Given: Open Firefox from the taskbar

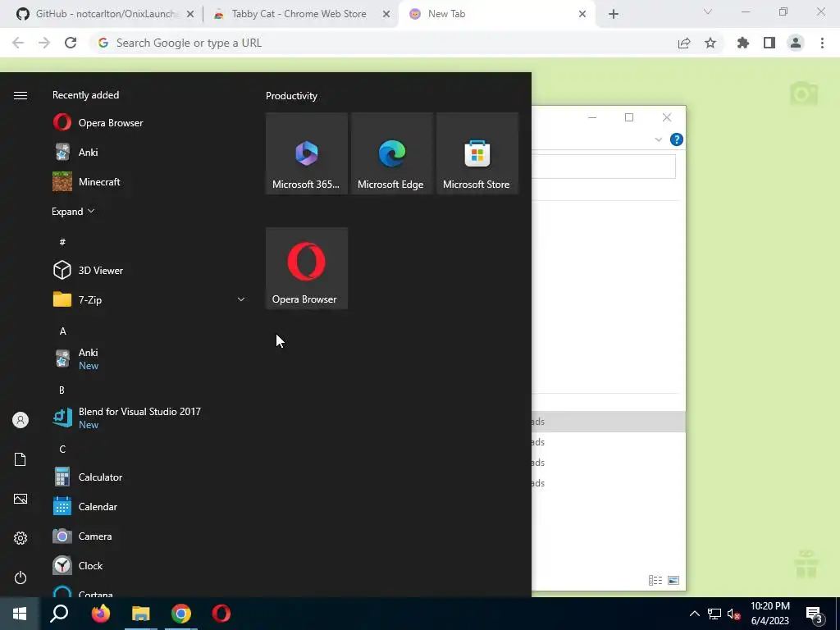Looking at the screenshot, I should [x=100, y=614].
